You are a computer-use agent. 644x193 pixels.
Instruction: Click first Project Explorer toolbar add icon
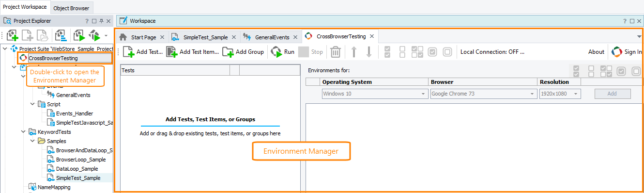click(13, 35)
